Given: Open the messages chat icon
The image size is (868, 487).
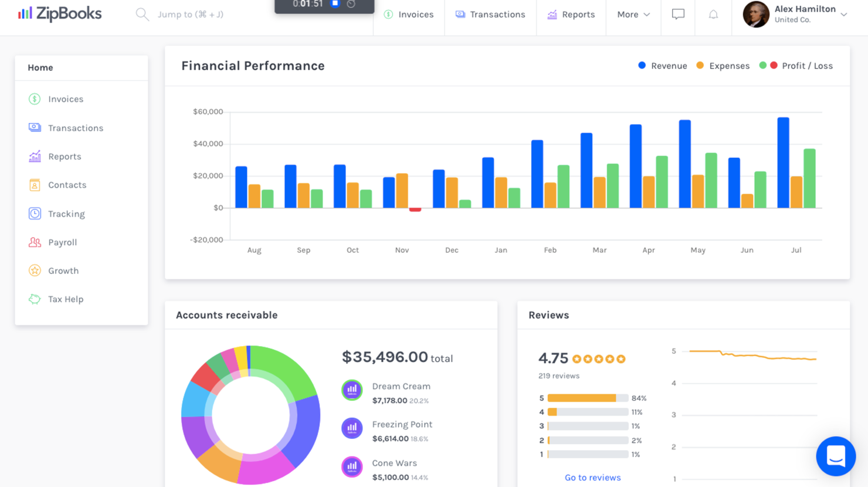Looking at the screenshot, I should (678, 14).
